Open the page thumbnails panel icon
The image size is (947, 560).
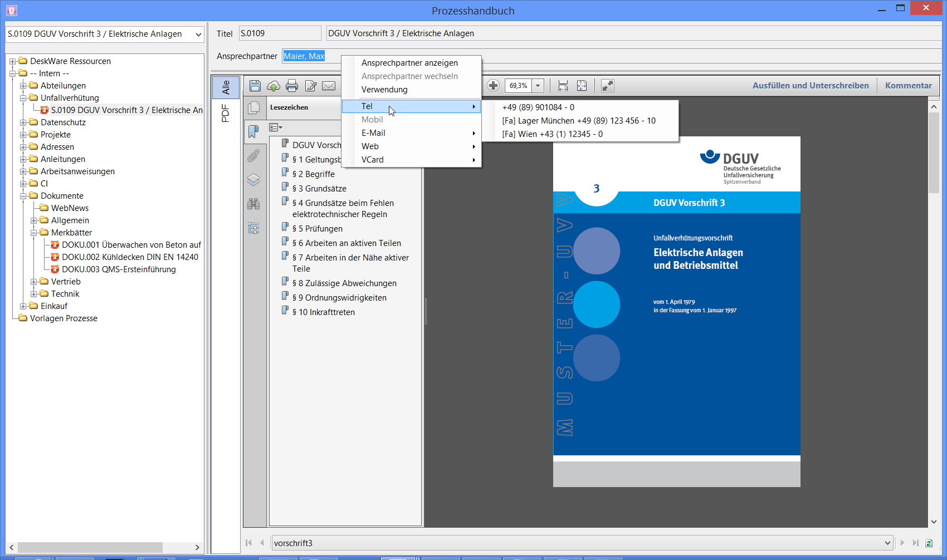click(x=254, y=107)
